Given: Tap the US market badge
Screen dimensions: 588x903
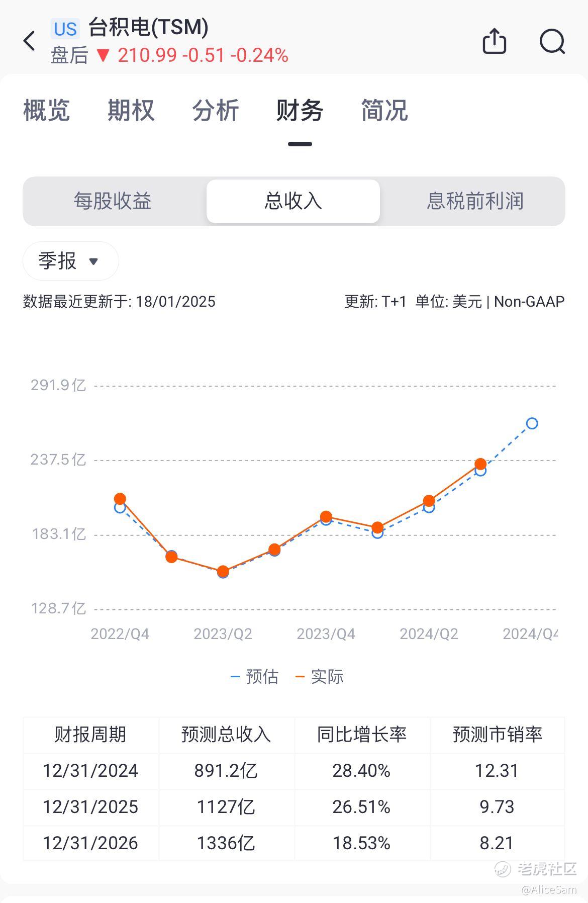Looking at the screenshot, I should pyautogui.click(x=65, y=29).
